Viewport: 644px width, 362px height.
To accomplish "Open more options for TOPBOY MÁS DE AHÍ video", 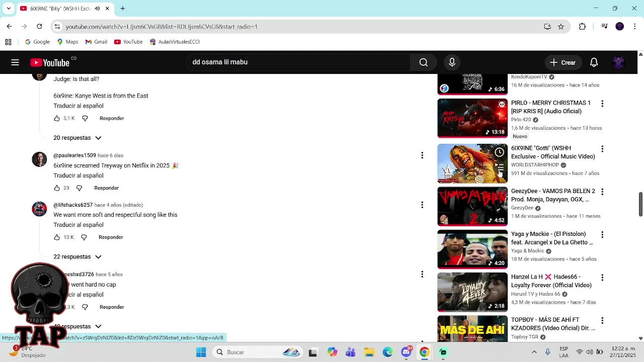I will tap(602, 320).
